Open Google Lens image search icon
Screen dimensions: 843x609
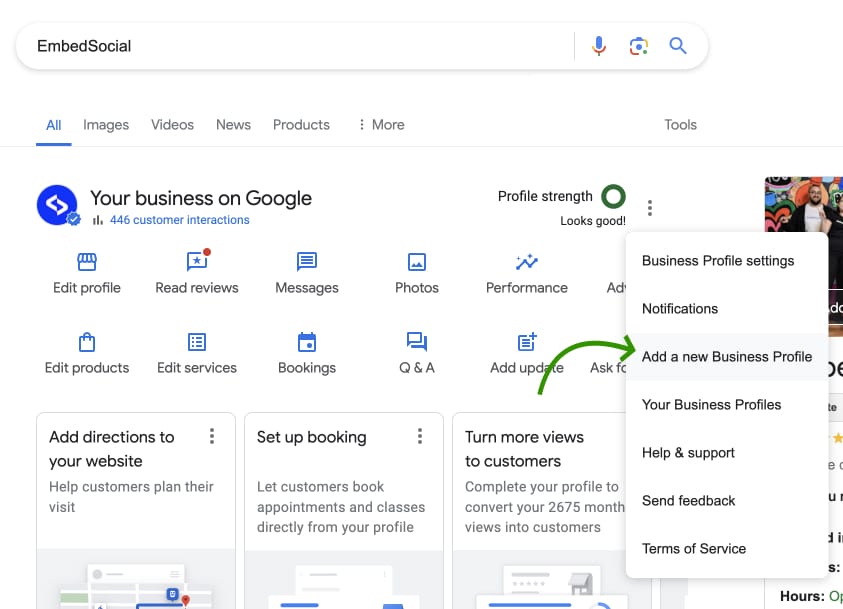point(638,46)
